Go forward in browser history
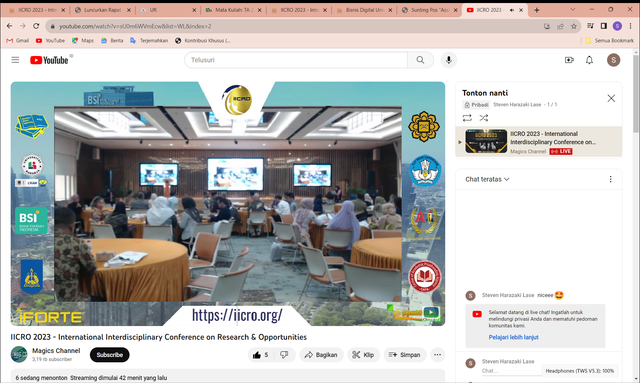This screenshot has width=640, height=383. (23, 26)
